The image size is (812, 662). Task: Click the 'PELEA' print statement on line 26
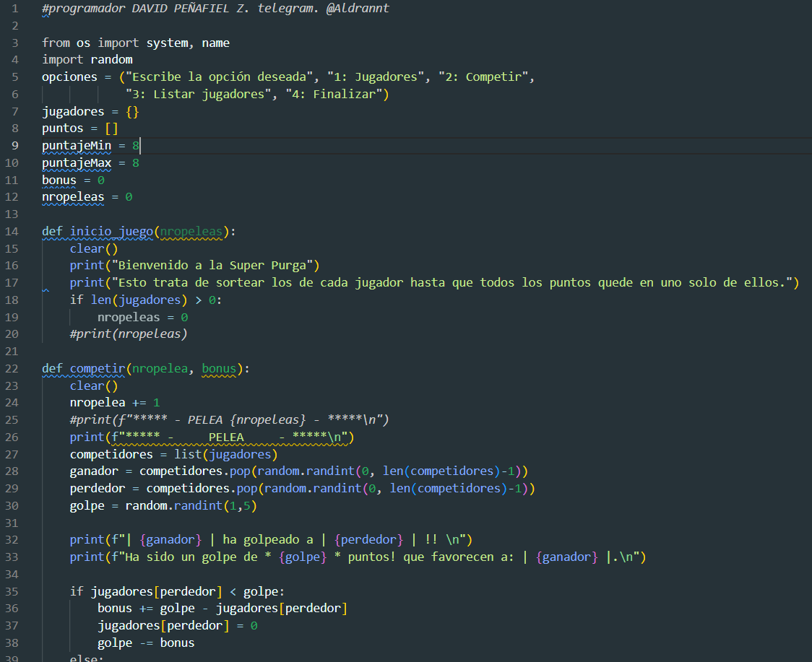(212, 437)
